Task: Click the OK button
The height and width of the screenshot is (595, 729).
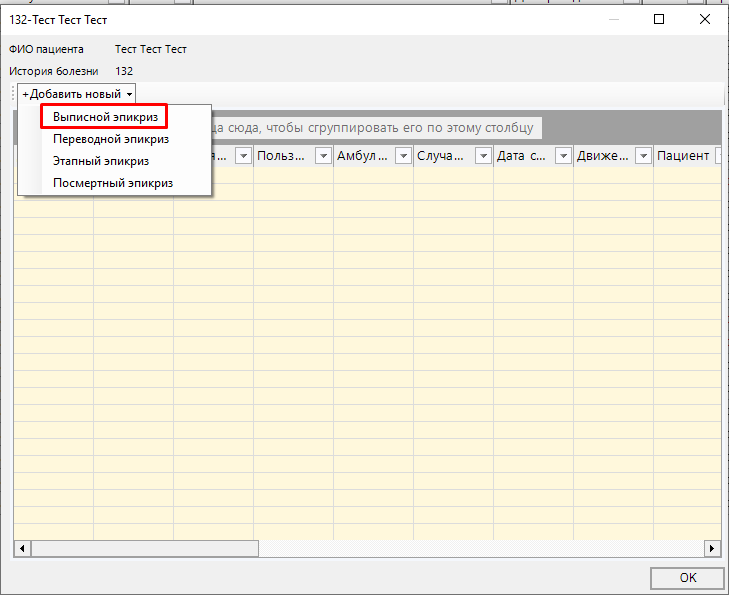Action: tap(687, 578)
